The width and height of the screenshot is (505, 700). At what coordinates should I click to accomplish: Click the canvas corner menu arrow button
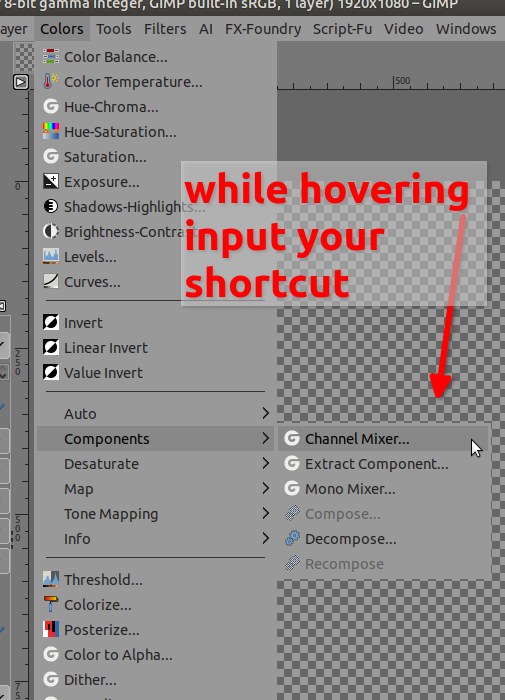point(21,82)
